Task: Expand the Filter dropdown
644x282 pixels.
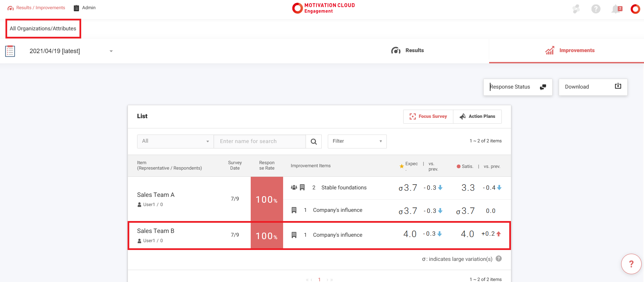Action: (357, 141)
